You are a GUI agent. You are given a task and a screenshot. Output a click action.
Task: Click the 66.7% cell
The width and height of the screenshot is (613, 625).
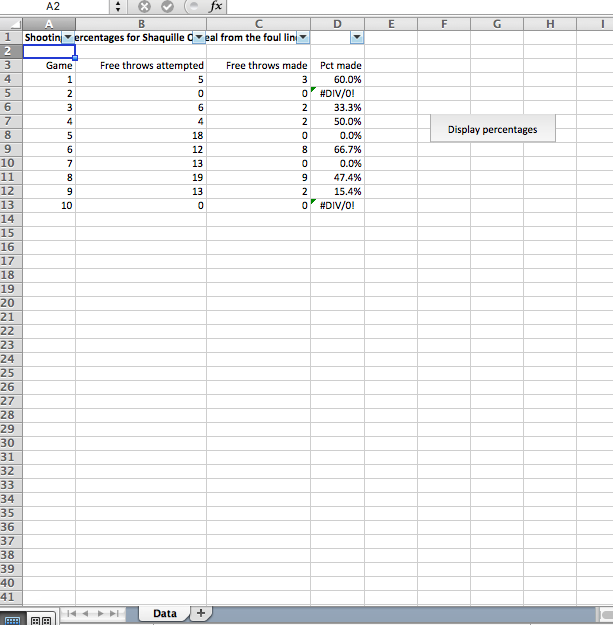[x=337, y=149]
